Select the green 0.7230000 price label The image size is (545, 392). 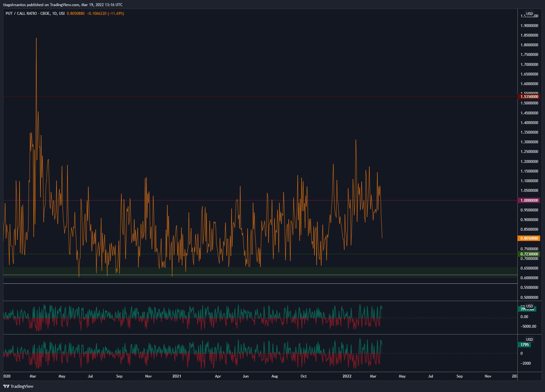click(529, 254)
